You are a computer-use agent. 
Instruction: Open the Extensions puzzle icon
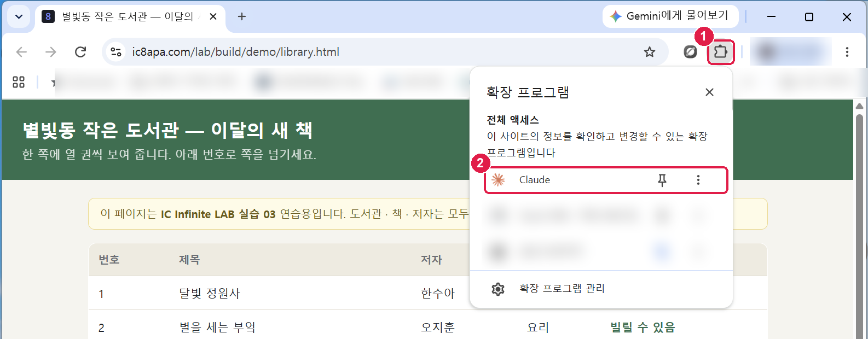pyautogui.click(x=720, y=52)
